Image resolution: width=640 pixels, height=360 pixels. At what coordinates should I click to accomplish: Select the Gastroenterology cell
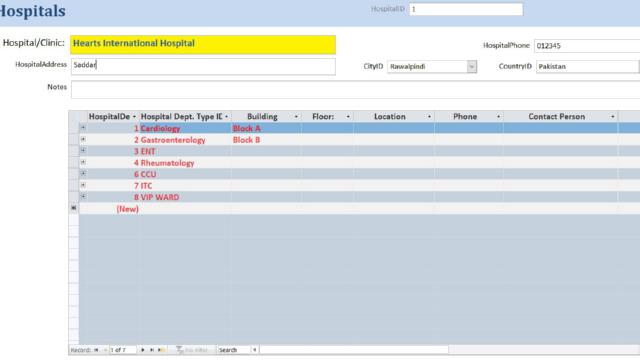tap(185, 140)
